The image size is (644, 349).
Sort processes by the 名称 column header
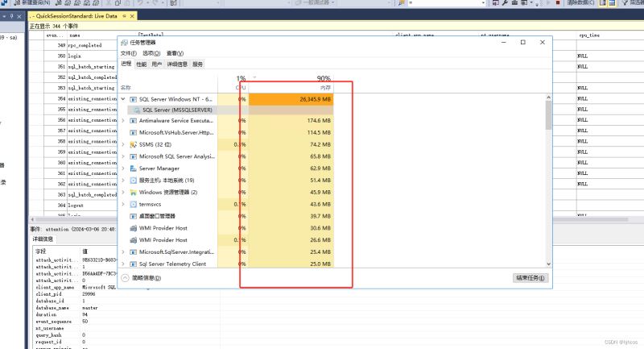[126, 88]
